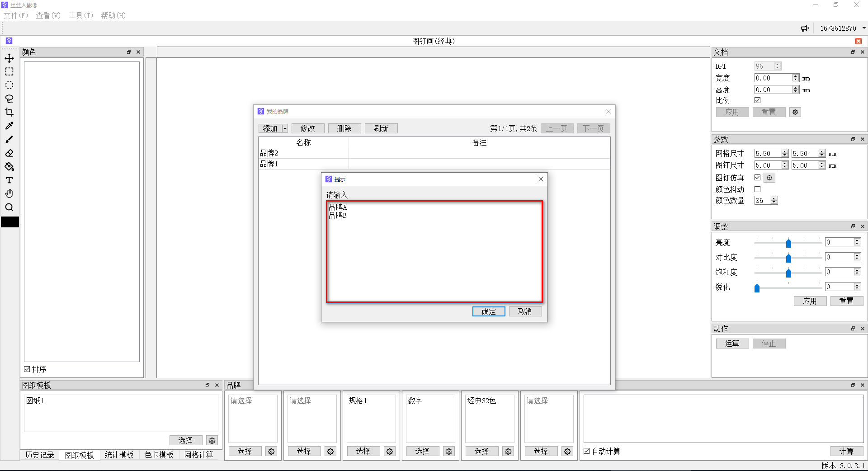Toggle the 图钉仿真 checkbox

click(x=758, y=178)
